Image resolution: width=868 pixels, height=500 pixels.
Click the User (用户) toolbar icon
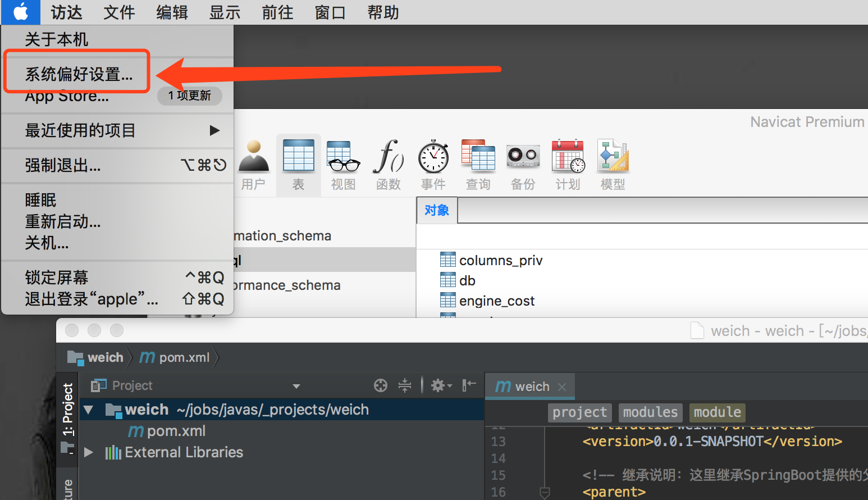point(253,163)
